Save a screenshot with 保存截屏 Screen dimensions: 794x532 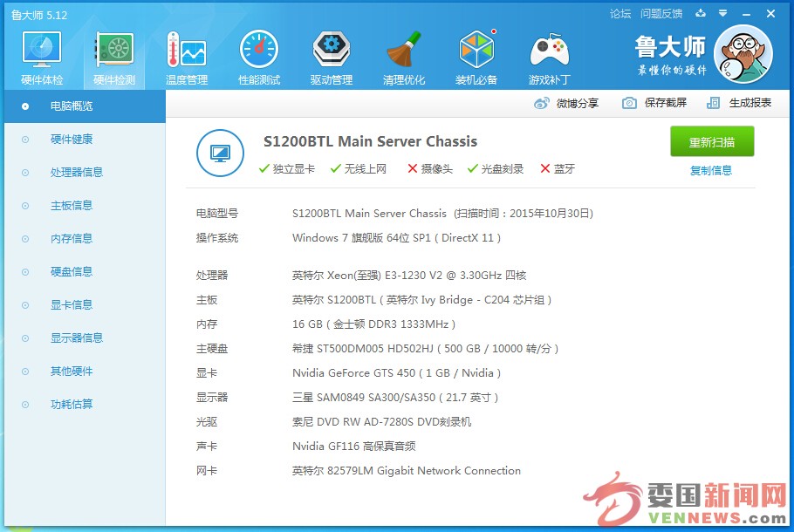[x=654, y=103]
